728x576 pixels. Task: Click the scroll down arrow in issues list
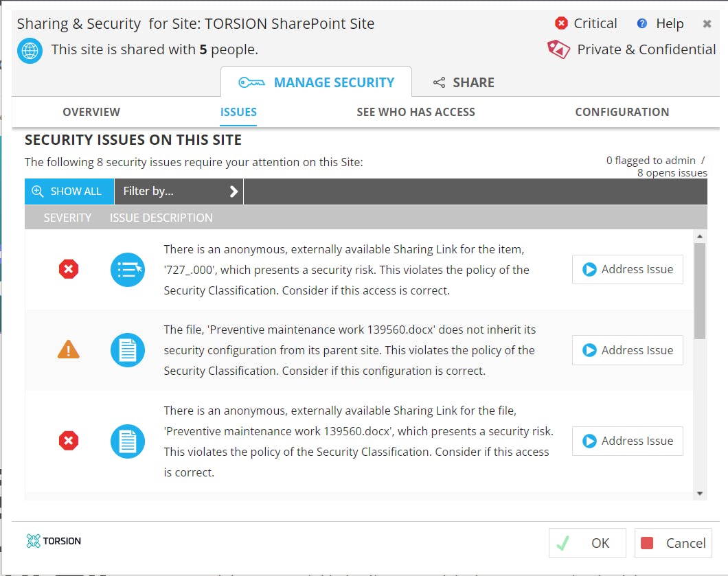point(700,494)
